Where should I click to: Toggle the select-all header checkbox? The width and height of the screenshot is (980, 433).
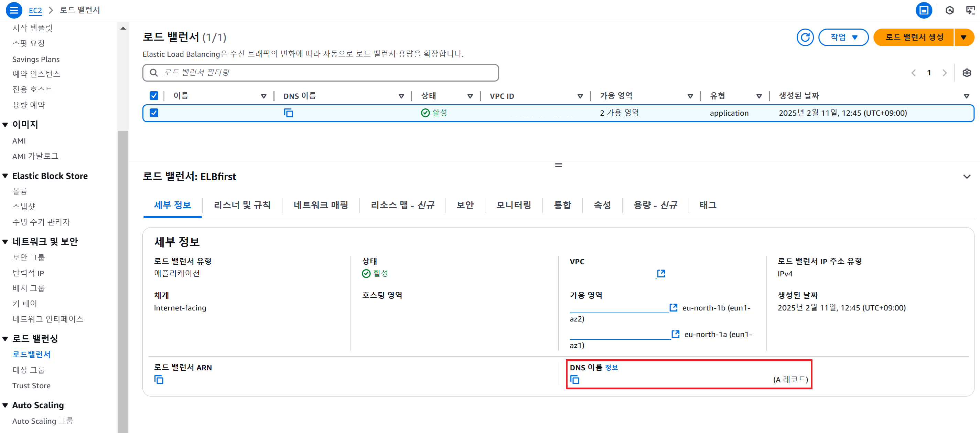coord(154,96)
